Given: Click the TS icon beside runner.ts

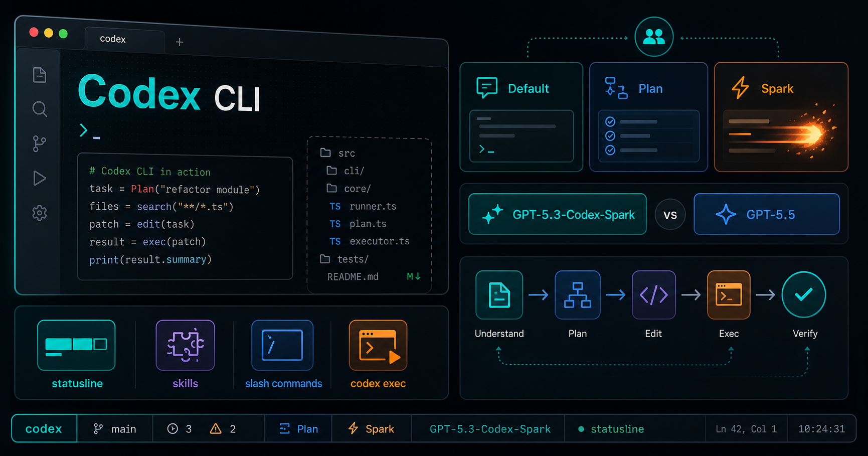Looking at the screenshot, I should [335, 206].
